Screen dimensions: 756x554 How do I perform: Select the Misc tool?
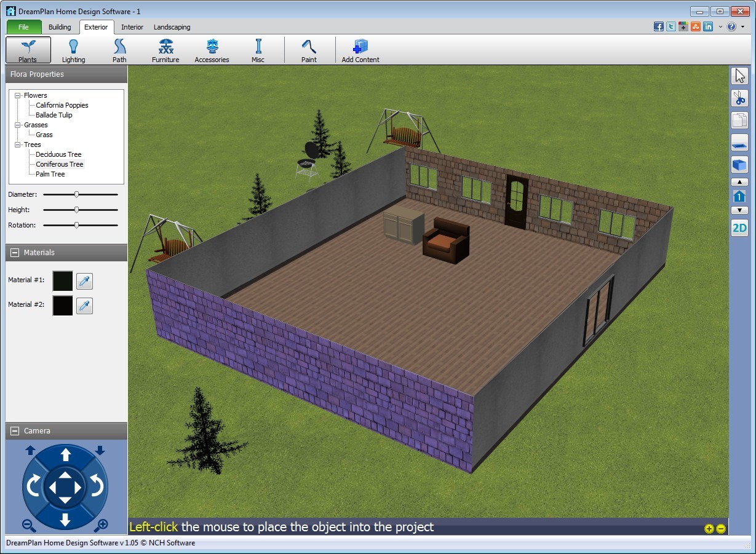(x=258, y=50)
